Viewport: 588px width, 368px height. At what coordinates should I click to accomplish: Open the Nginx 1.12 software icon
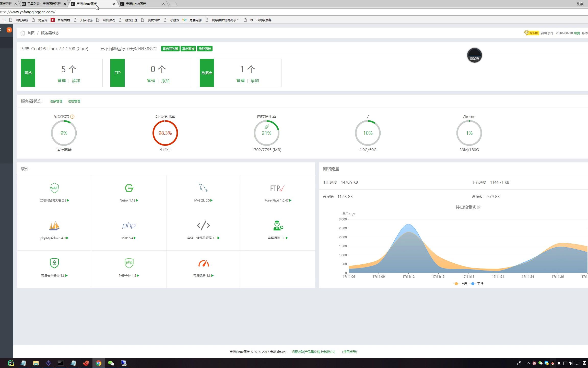tap(129, 188)
